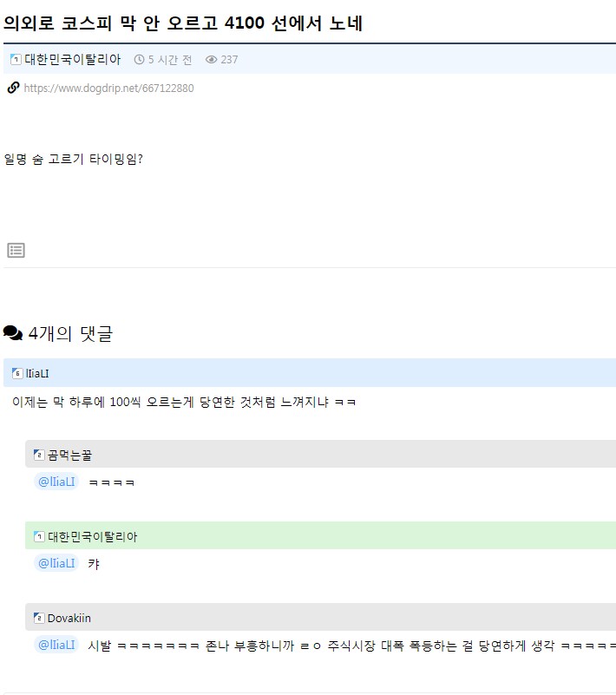
Task: Click the ㅋㅋㅋㅋ reply text by 곰먹는꿀
Action: point(111,482)
